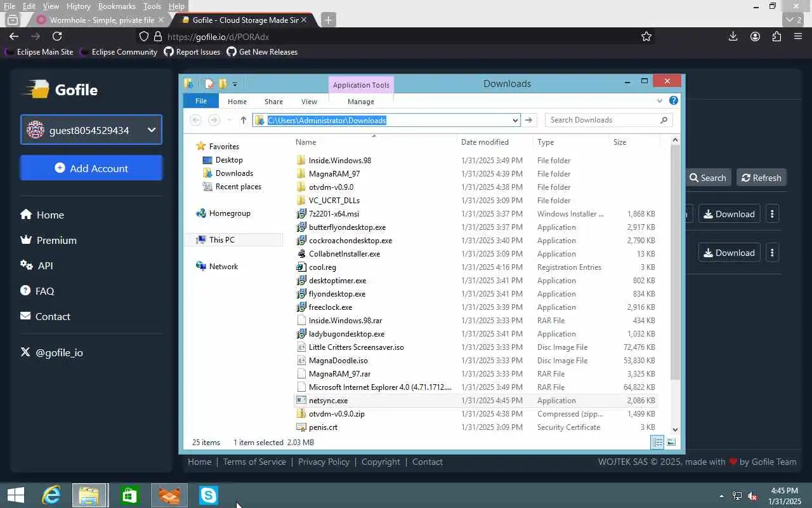
Task: Expand the Explorer ribbon chevron
Action: coord(660,100)
